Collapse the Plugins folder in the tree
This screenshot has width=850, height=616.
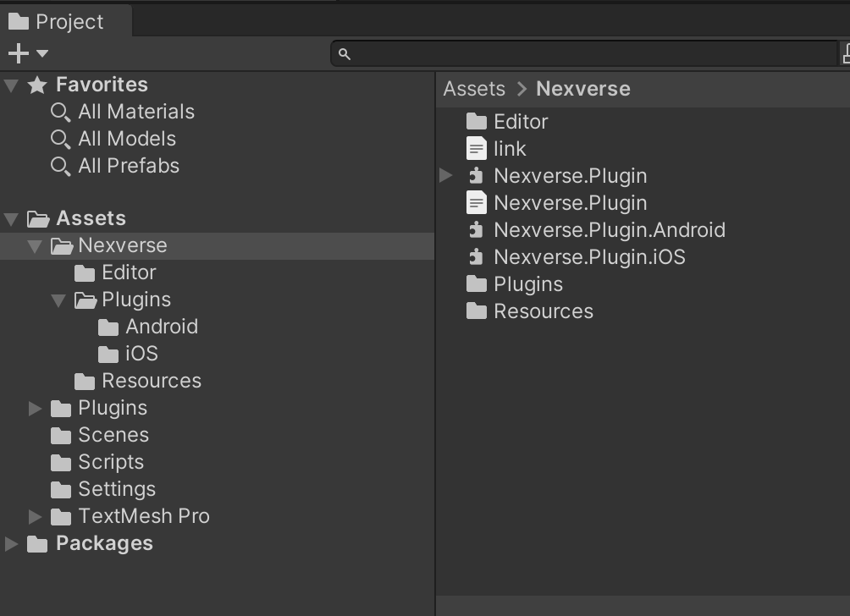pos(58,300)
